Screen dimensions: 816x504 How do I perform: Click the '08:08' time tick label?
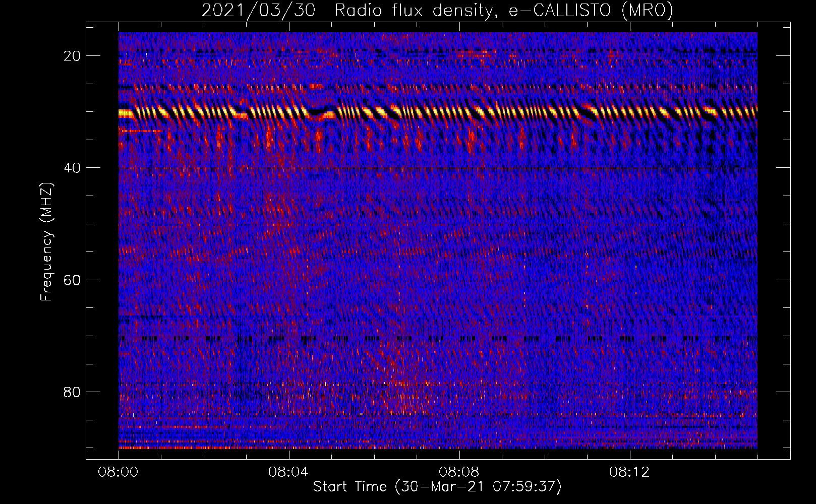tap(459, 472)
